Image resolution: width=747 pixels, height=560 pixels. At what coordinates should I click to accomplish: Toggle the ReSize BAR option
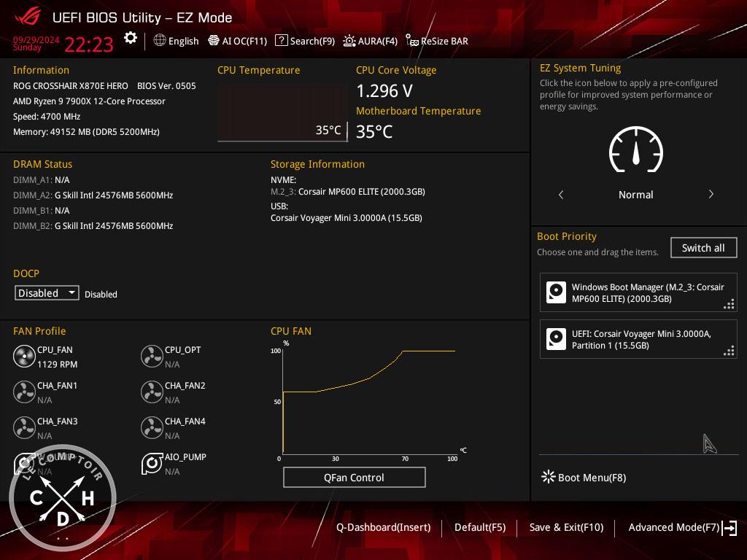(x=437, y=42)
